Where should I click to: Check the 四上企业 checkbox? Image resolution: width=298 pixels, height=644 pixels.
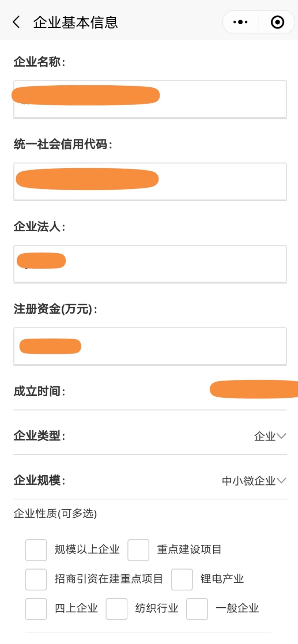click(36, 609)
